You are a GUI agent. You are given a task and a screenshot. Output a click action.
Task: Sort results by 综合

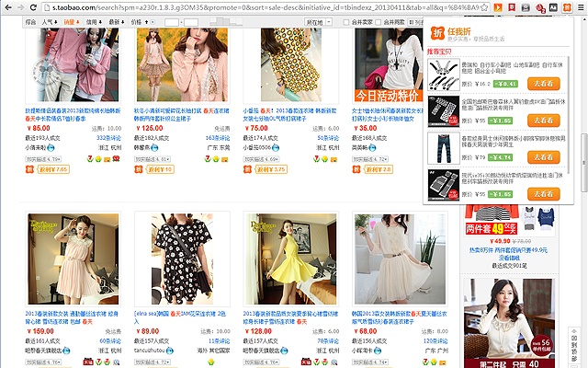[x=30, y=22]
